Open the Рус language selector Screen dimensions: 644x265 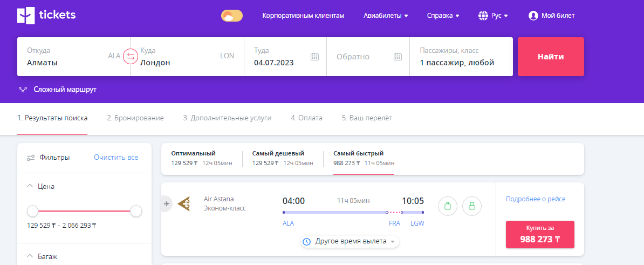(x=493, y=16)
